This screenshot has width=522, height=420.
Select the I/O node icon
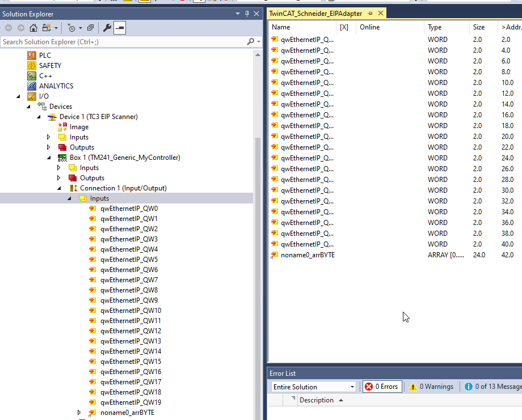[32, 96]
